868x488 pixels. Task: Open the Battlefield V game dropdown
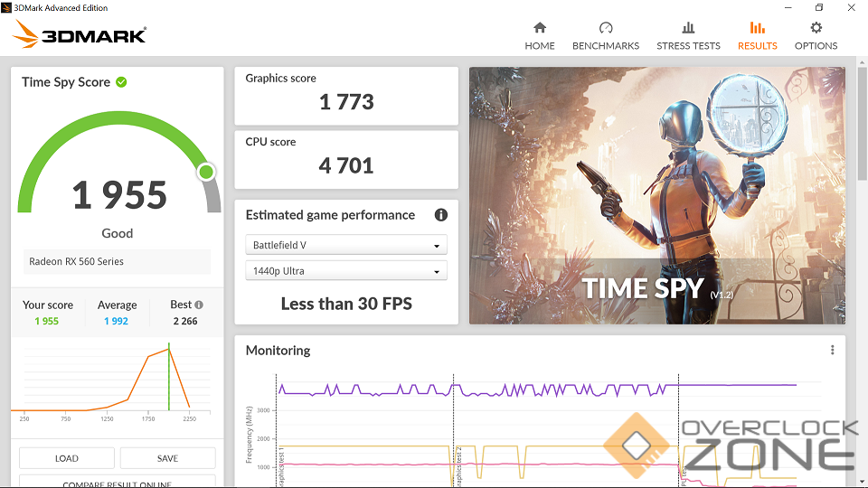point(346,245)
